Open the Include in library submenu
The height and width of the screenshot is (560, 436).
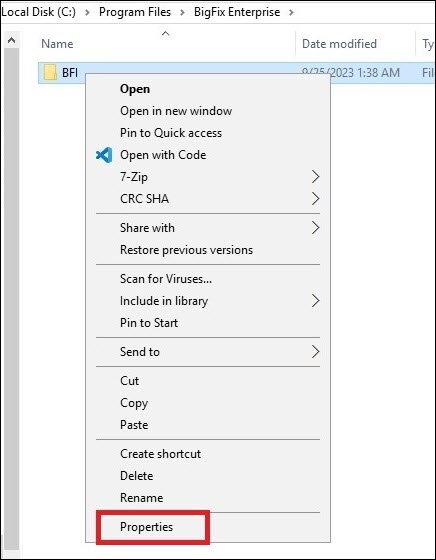(x=208, y=301)
